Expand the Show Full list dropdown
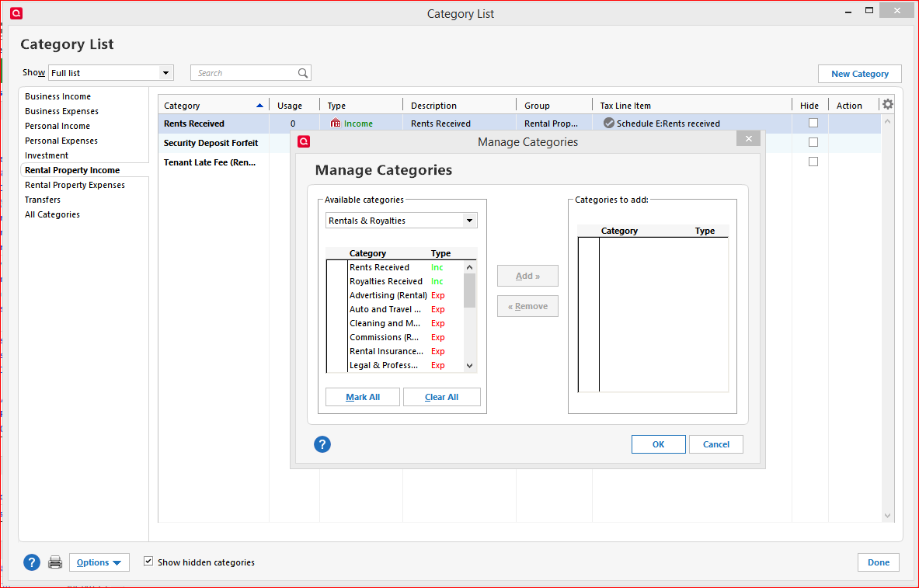919x588 pixels. pyautogui.click(x=165, y=73)
